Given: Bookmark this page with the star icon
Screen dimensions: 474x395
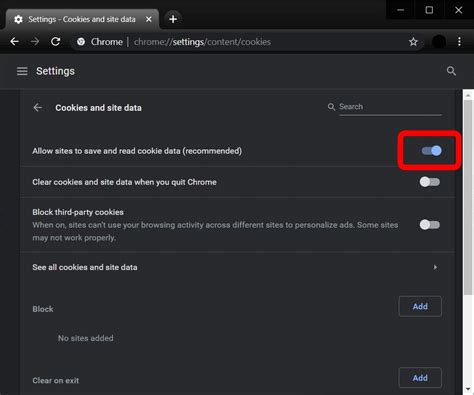Looking at the screenshot, I should 413,42.
